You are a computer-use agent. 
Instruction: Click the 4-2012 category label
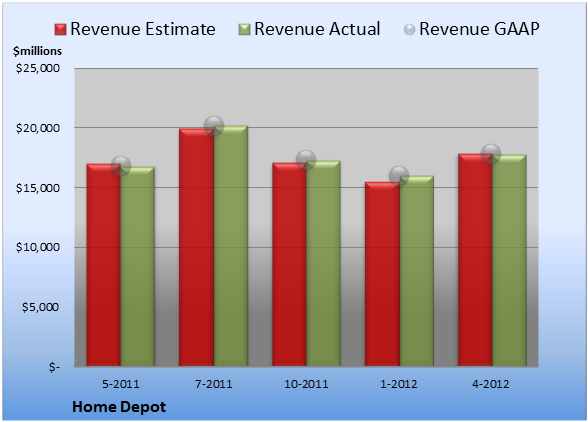point(491,384)
